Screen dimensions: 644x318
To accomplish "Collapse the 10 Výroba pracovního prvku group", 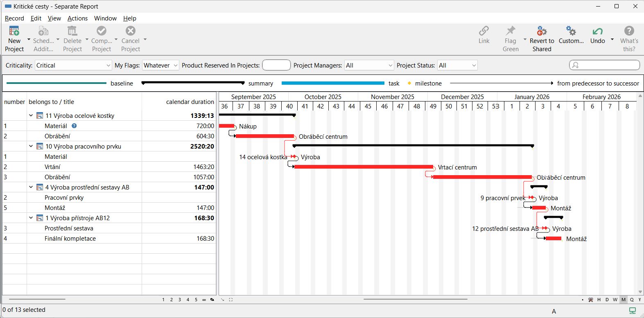I will click(31, 147).
